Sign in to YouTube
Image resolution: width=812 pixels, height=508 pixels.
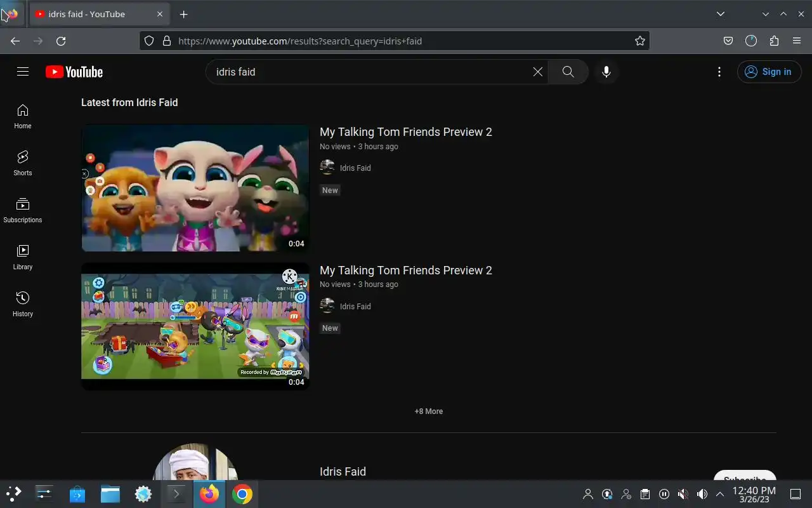tap(769, 72)
